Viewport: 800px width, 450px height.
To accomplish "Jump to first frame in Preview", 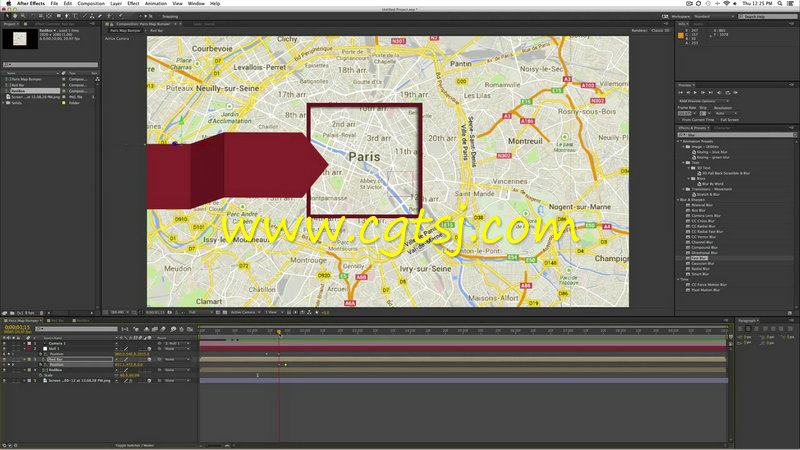I will [681, 92].
